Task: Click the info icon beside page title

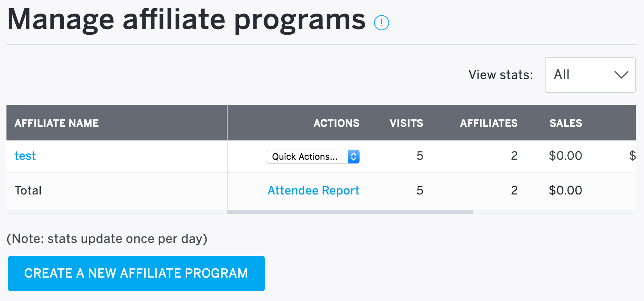Action: [381, 23]
